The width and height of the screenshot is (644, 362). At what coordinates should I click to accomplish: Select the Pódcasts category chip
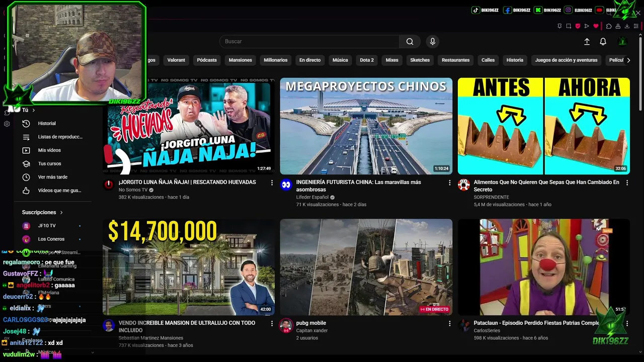[x=207, y=60]
